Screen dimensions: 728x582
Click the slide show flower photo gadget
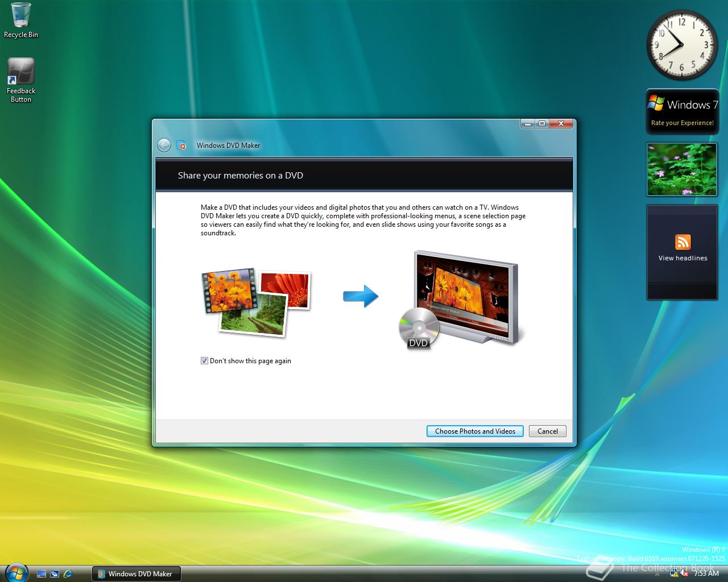(682, 169)
